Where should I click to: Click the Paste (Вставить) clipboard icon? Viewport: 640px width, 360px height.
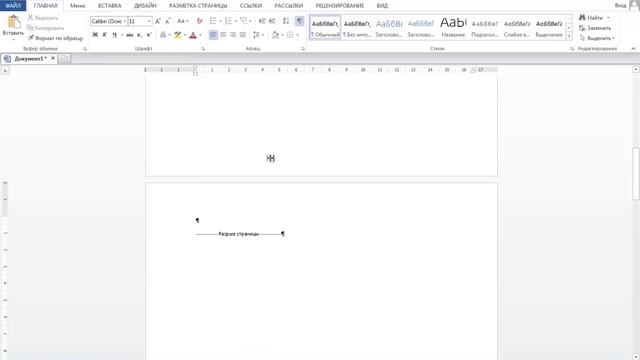pyautogui.click(x=13, y=22)
